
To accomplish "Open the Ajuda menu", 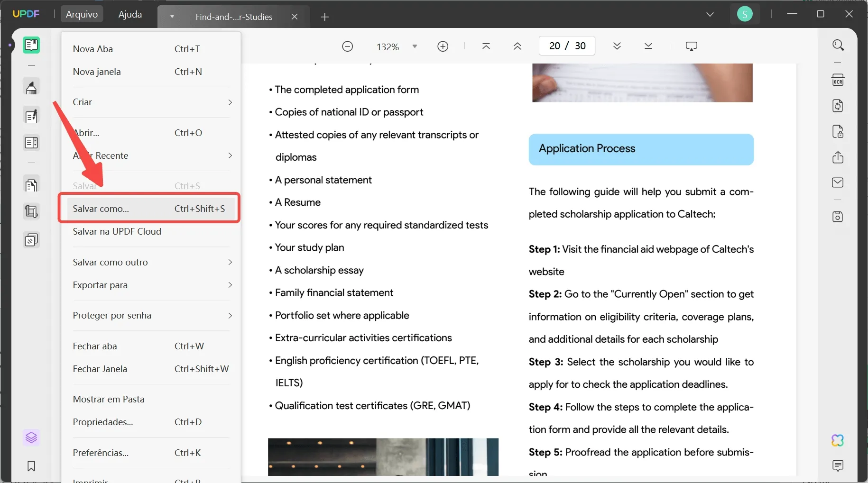I will coord(129,14).
